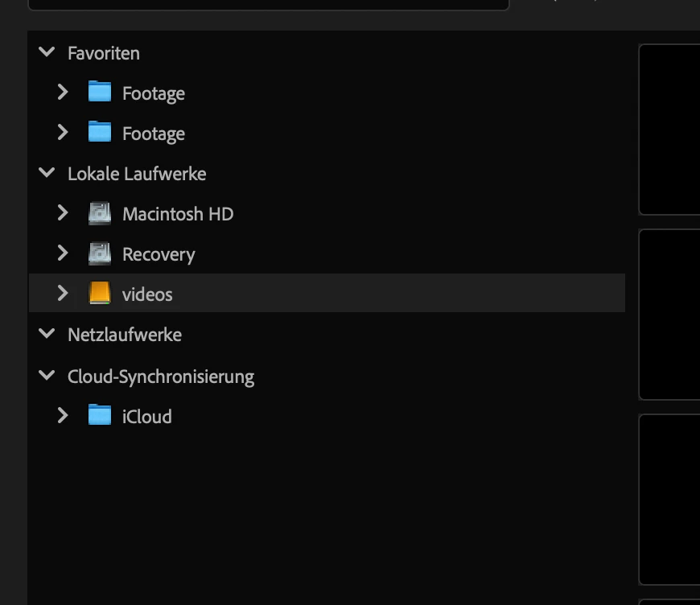Click the orange videos drive icon
Screen dimensions: 700x605
[x=100, y=293]
